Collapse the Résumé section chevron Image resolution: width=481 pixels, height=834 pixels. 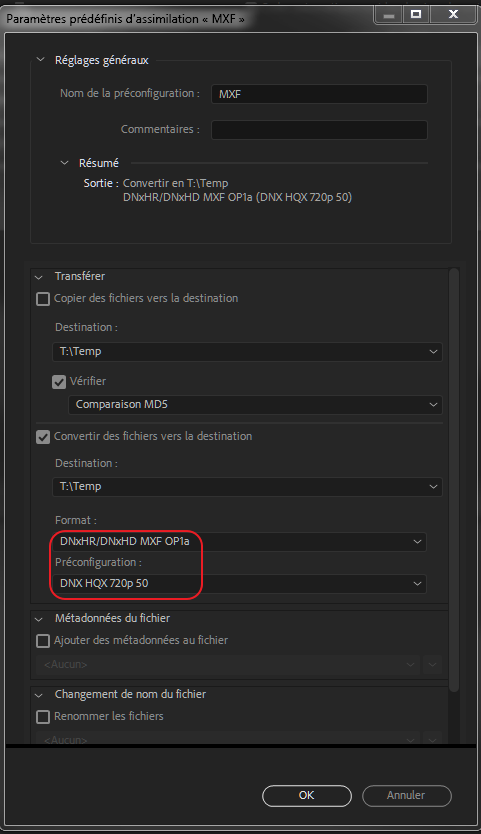64,163
